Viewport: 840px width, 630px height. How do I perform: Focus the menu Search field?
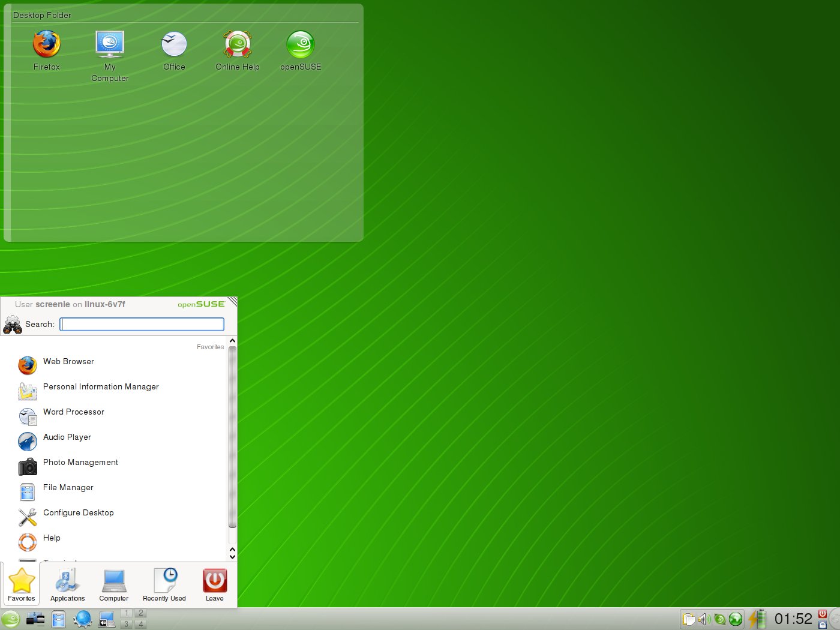coord(142,324)
